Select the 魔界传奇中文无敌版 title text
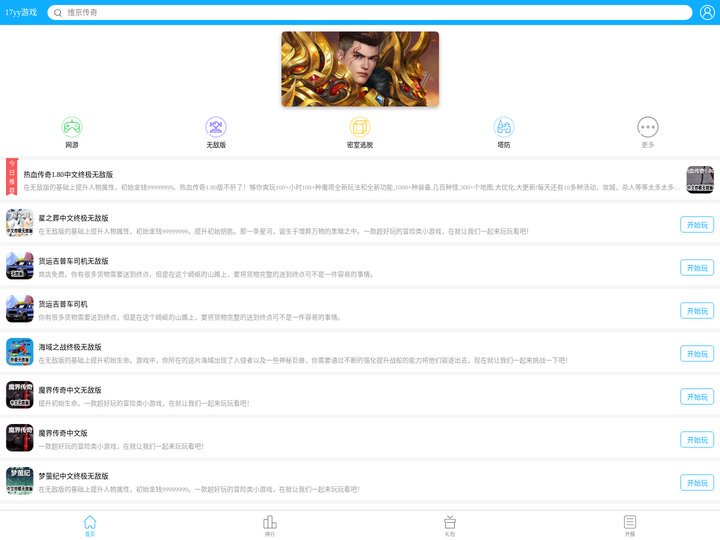Viewport: 720px width, 540px height. pyautogui.click(x=70, y=390)
